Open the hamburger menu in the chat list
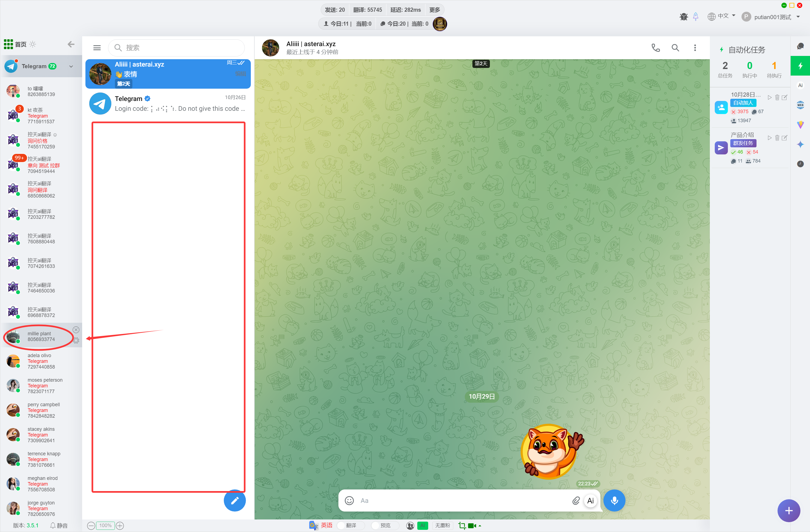This screenshot has height=532, width=810. [97, 48]
